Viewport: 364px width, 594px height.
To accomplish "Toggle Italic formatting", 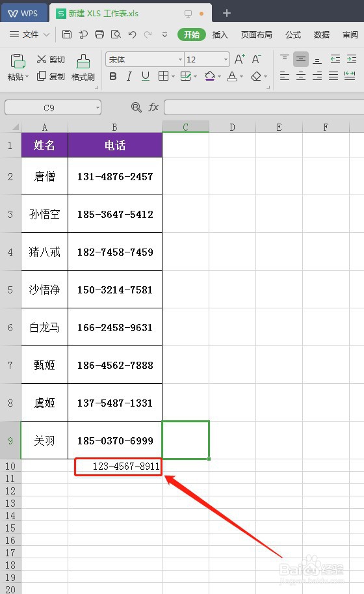I will click(129, 76).
